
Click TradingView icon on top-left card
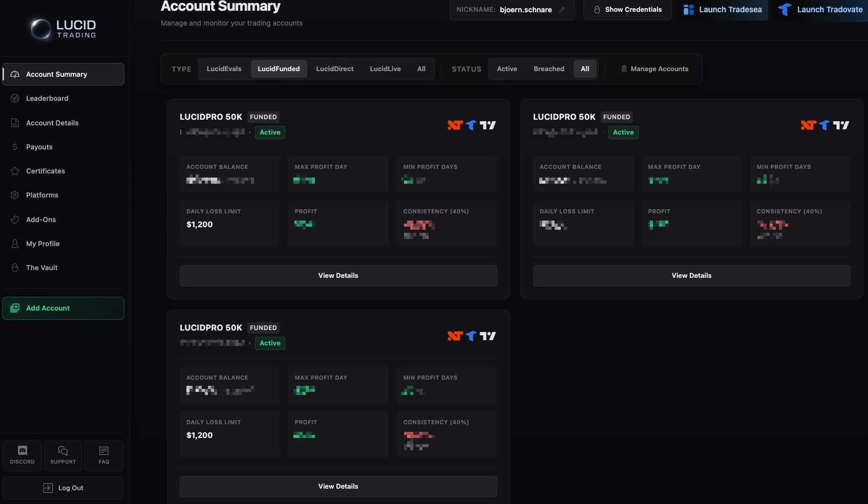[x=488, y=125]
